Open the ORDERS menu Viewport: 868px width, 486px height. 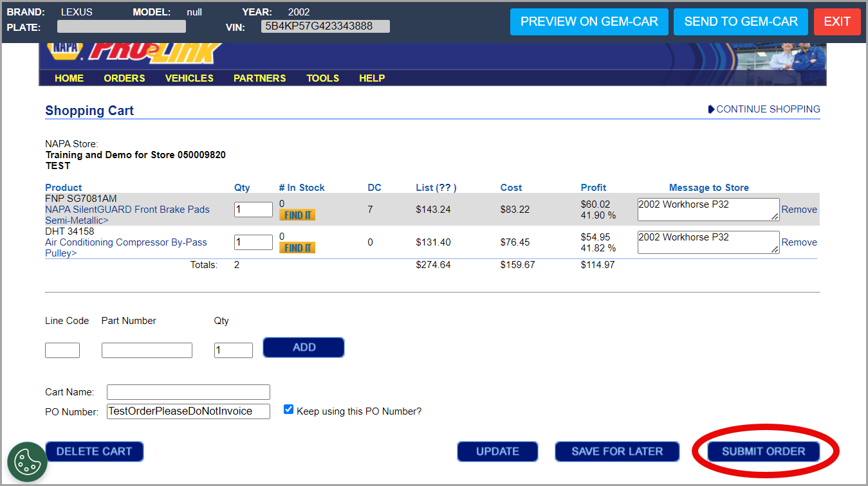[x=124, y=78]
